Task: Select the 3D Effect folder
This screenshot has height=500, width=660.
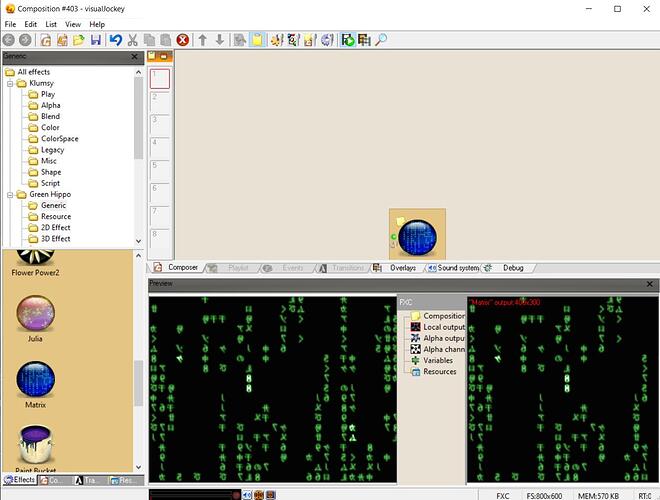Action: [56, 239]
